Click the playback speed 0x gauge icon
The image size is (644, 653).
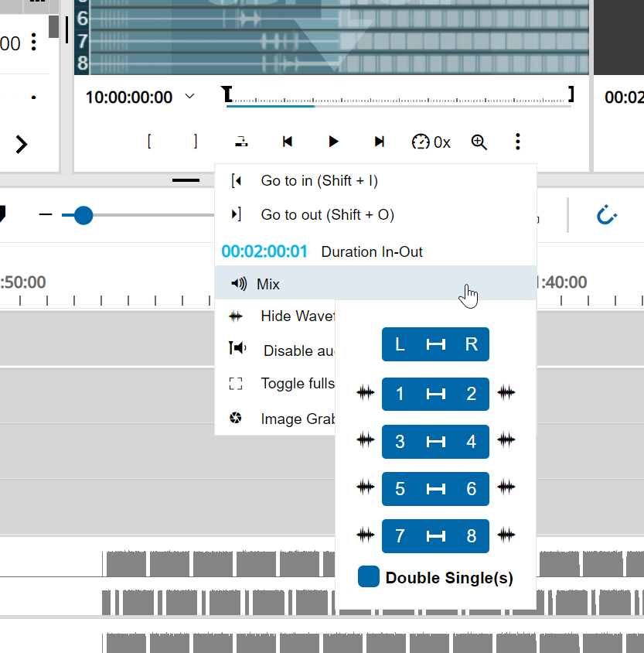(420, 142)
